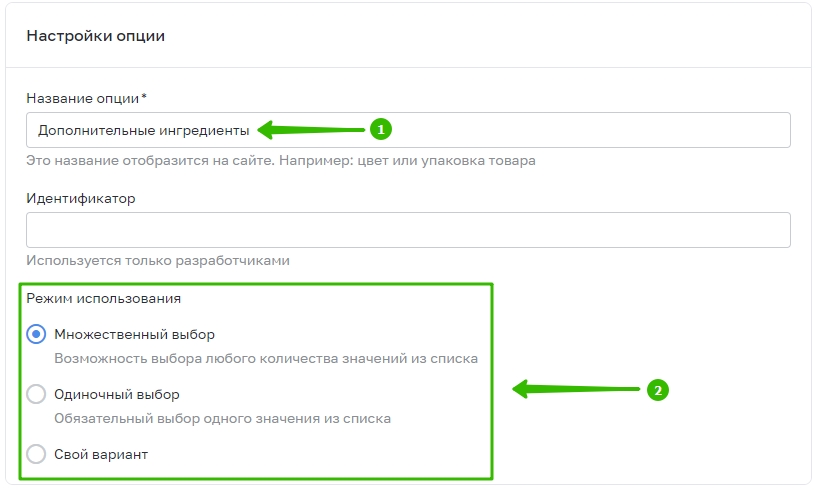819x490 pixels.
Task: Click the Режим использования section label
Action: point(103,299)
